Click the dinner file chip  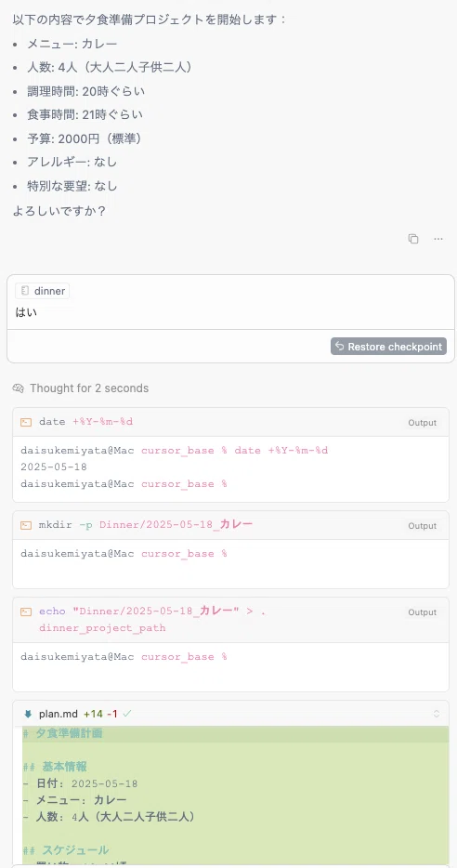pos(43,291)
